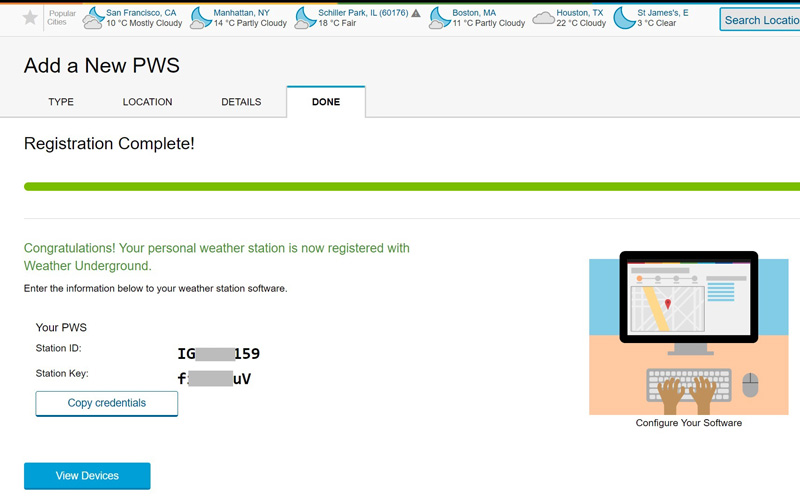Viewport: 800px width, 503px height.
Task: Click St James's clear moon icon
Action: [x=624, y=18]
